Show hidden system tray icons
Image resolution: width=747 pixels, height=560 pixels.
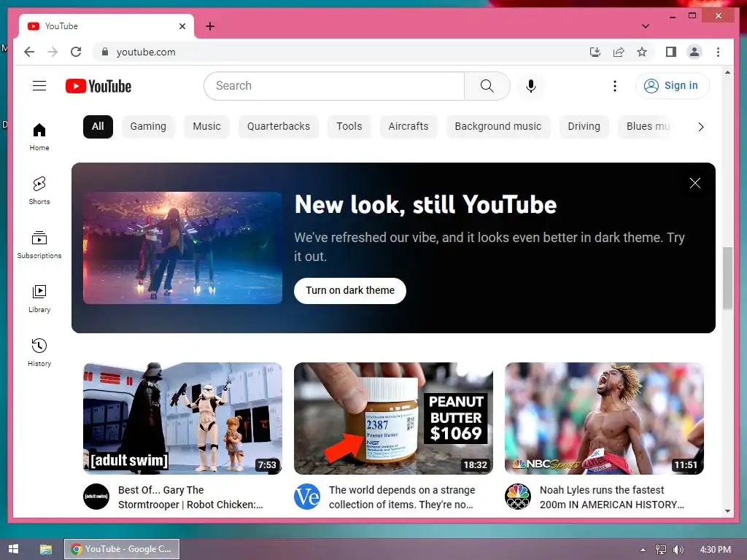point(643,550)
